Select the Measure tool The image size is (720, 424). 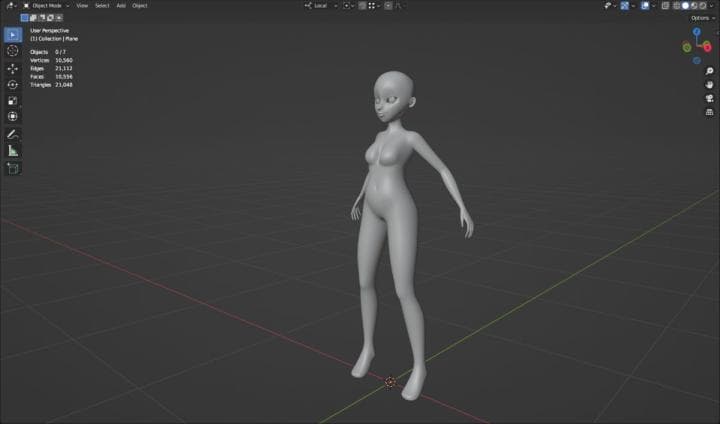(13, 151)
